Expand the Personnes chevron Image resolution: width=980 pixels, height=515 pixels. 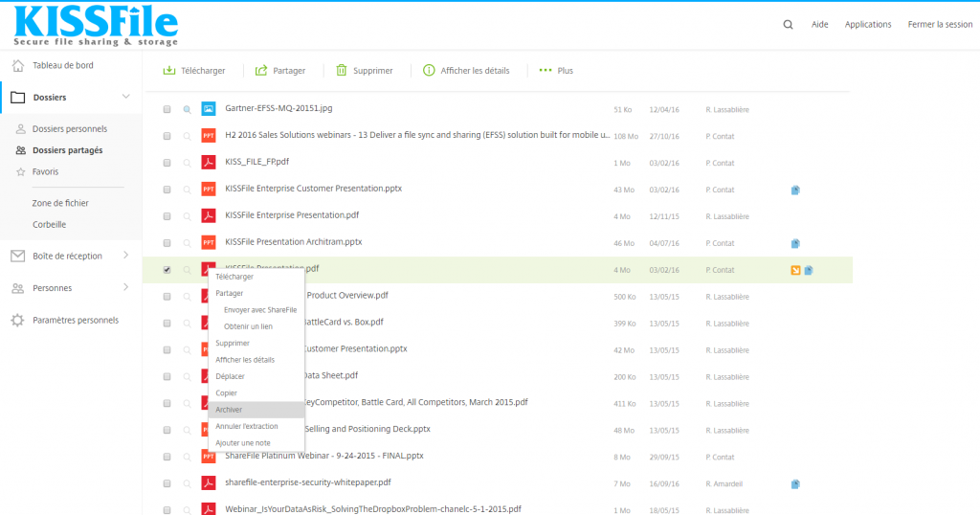point(125,287)
